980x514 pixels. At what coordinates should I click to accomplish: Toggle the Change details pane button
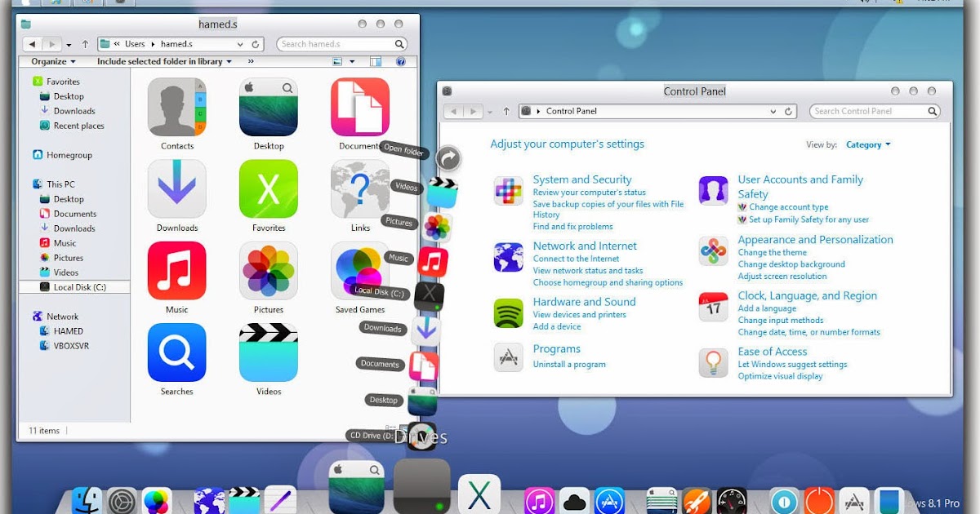[375, 60]
